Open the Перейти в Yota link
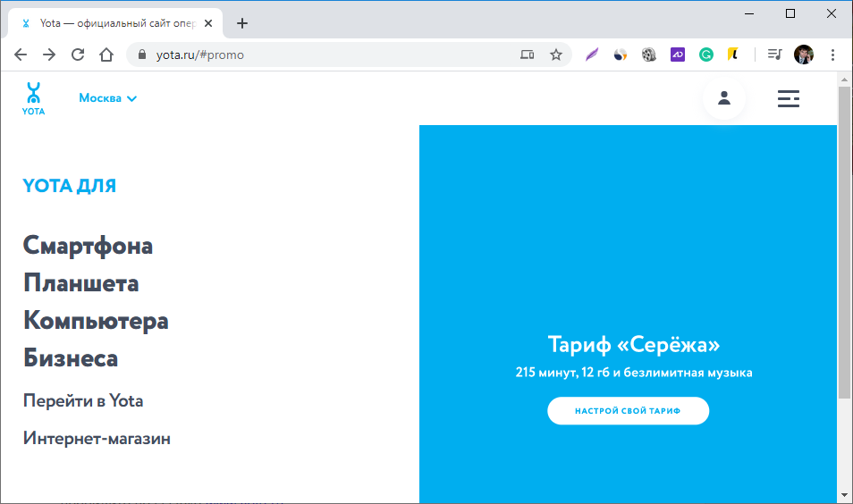The height and width of the screenshot is (504, 853). (83, 400)
